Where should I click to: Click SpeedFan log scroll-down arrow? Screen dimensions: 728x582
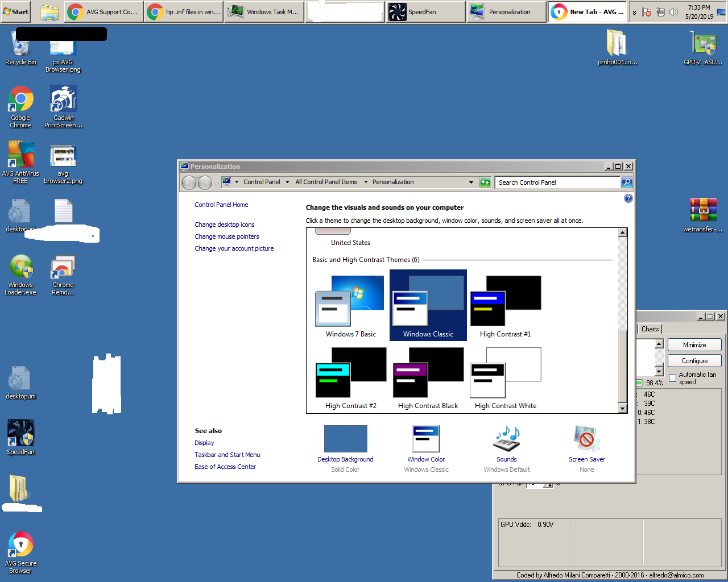click(x=659, y=372)
